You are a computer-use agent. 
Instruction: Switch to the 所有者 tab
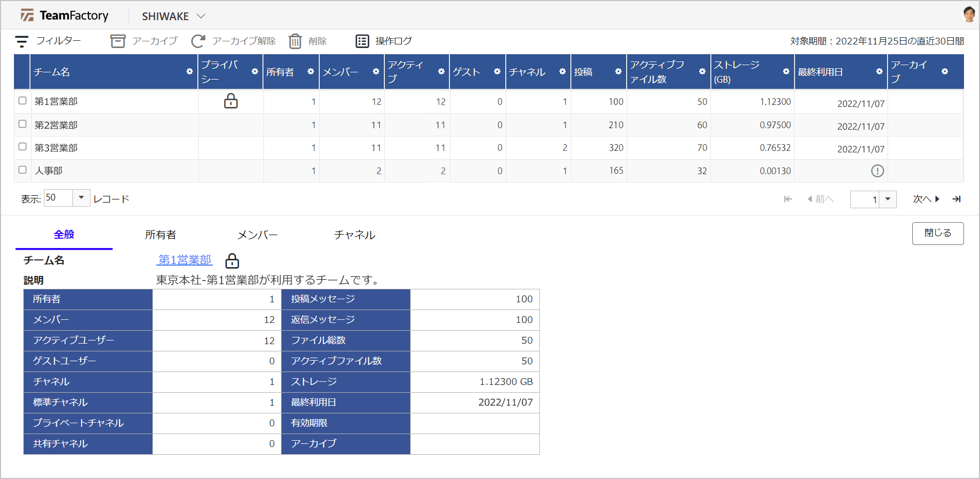click(x=161, y=235)
